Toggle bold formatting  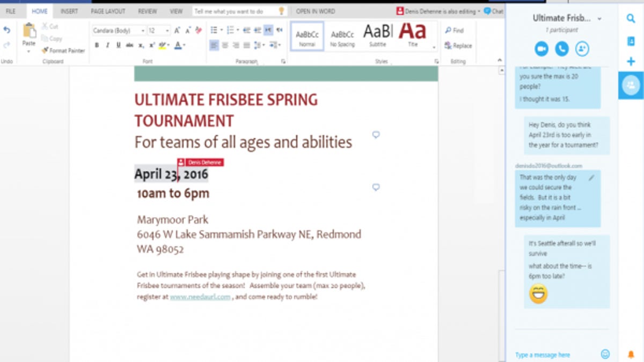[97, 46]
